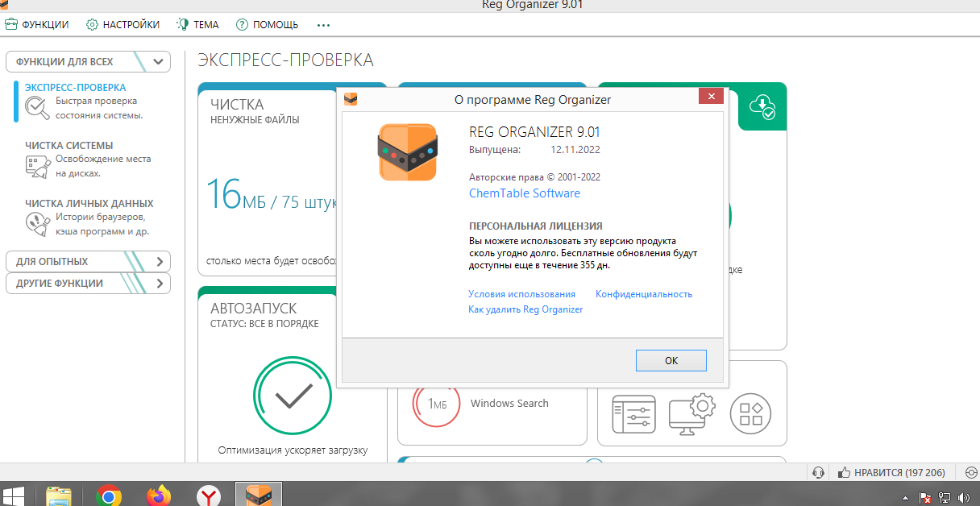Click the Оптимизация ускоряет загрузку text
This screenshot has width=980, height=506.
tap(293, 450)
